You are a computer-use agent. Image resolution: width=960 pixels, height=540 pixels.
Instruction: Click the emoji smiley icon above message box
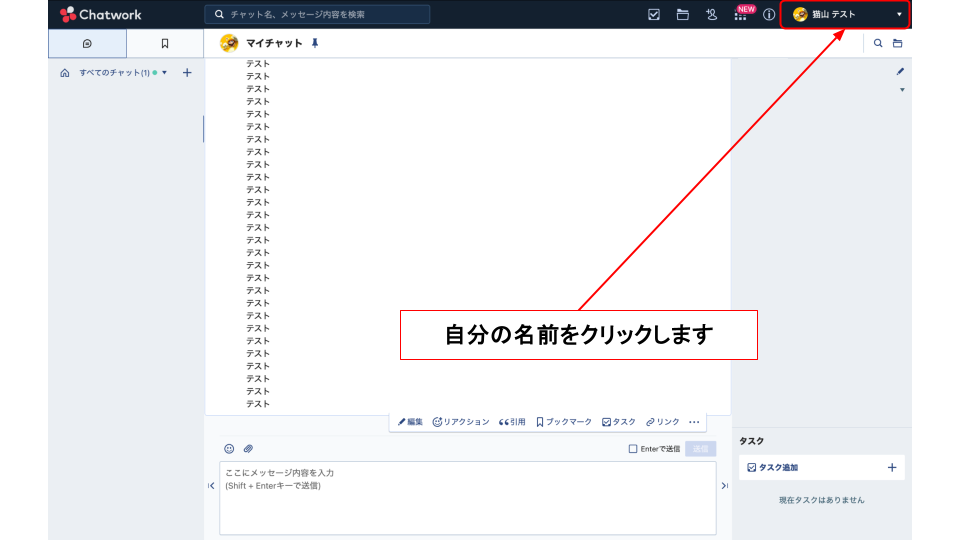pyautogui.click(x=229, y=449)
